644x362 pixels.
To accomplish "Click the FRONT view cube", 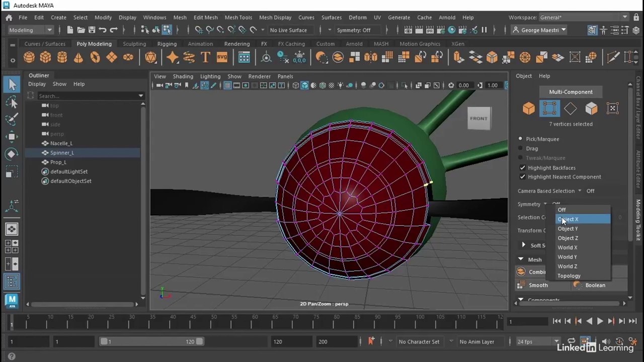I will 478,119.
